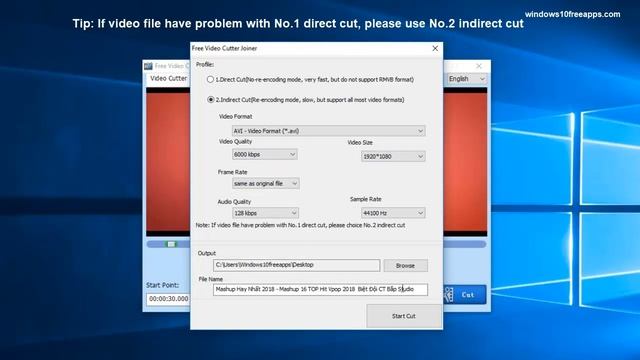Select the Indirect Cut radio option
Screen dimensions: 640x360
pos(211,100)
